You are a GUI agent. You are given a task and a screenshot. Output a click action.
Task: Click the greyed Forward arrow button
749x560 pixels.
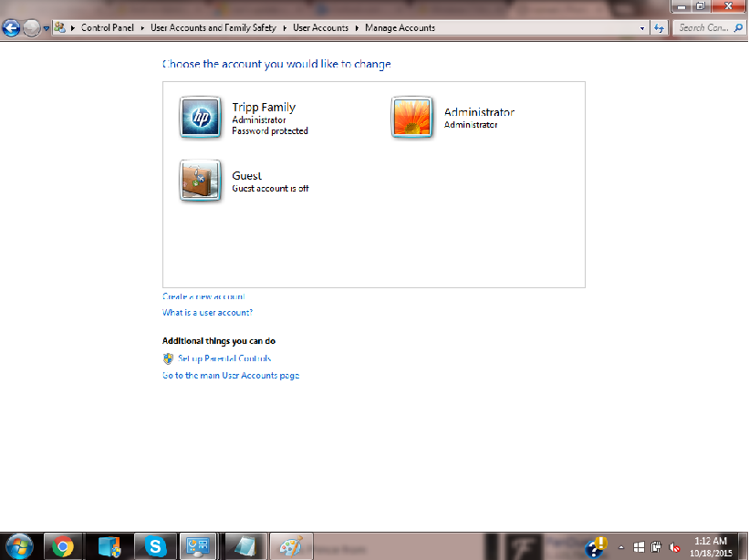[x=32, y=28]
